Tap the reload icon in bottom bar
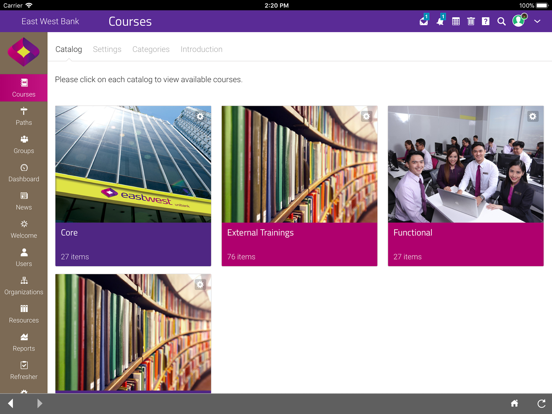Viewport: 552px width, 414px height. coord(541,403)
